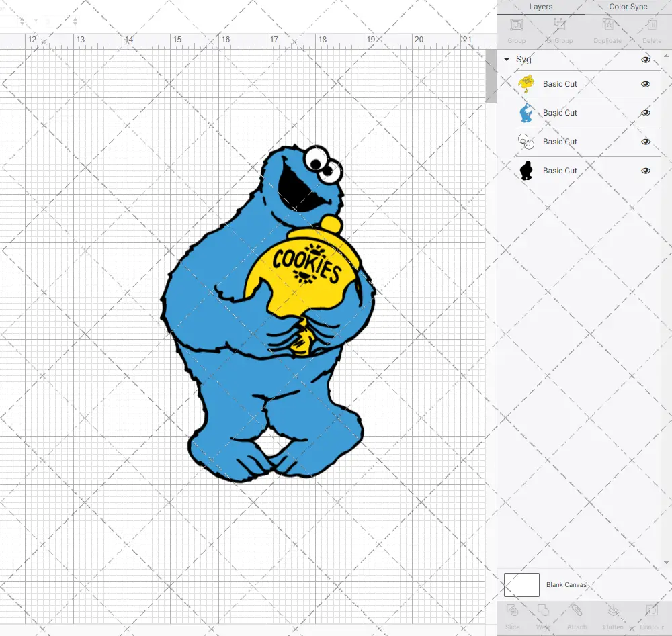Viewport: 672px width, 636px height.
Task: Hide the eyes Basic Cut layer
Action: tap(645, 142)
